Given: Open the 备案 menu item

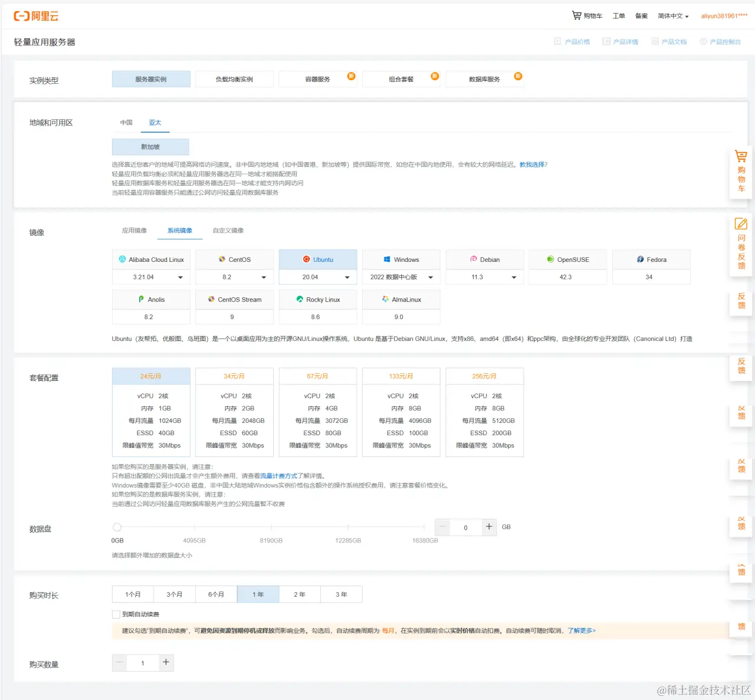Looking at the screenshot, I should click(x=641, y=16).
